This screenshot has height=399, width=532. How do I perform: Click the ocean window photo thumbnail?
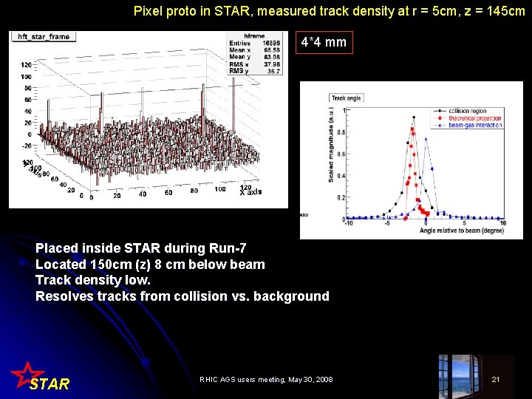click(461, 377)
